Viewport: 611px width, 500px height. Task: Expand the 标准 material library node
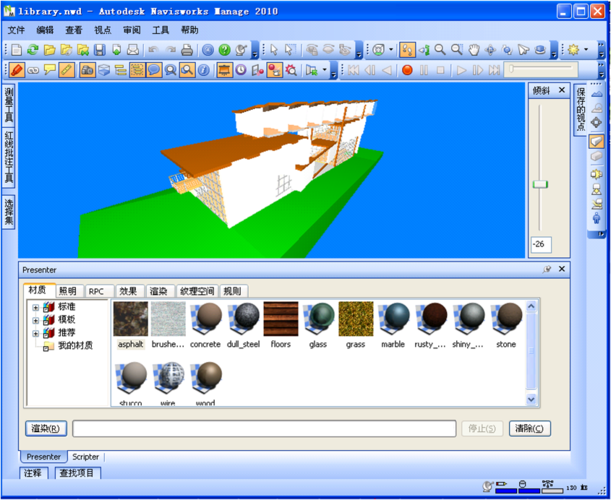tap(35, 307)
